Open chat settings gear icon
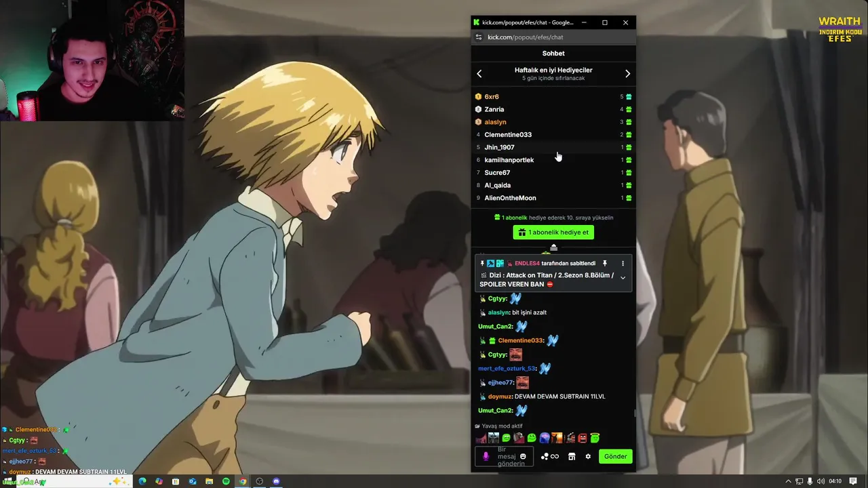Image resolution: width=868 pixels, height=488 pixels. (x=588, y=456)
